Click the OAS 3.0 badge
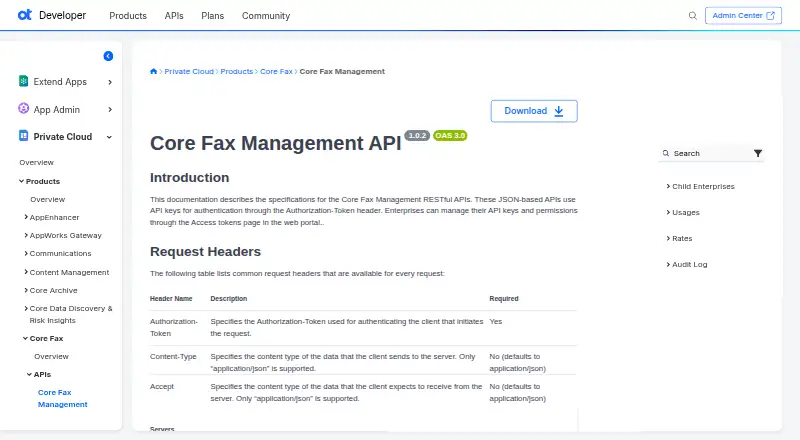The height and width of the screenshot is (440, 800). (450, 135)
